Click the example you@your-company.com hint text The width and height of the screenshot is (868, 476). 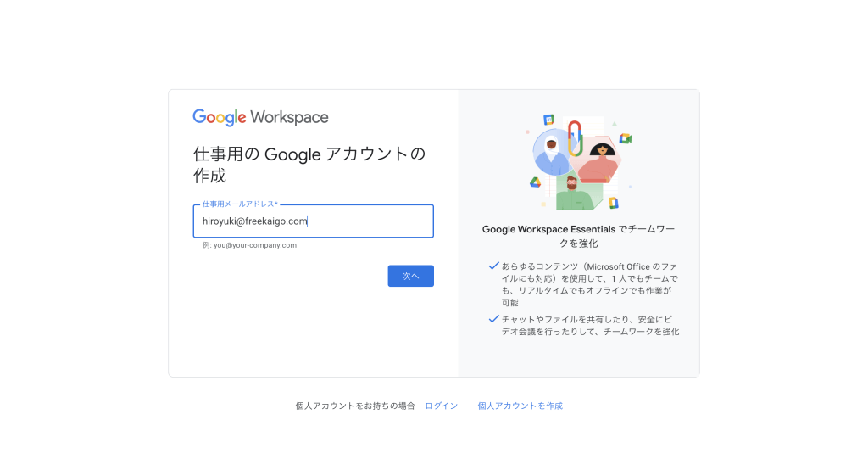(x=249, y=245)
